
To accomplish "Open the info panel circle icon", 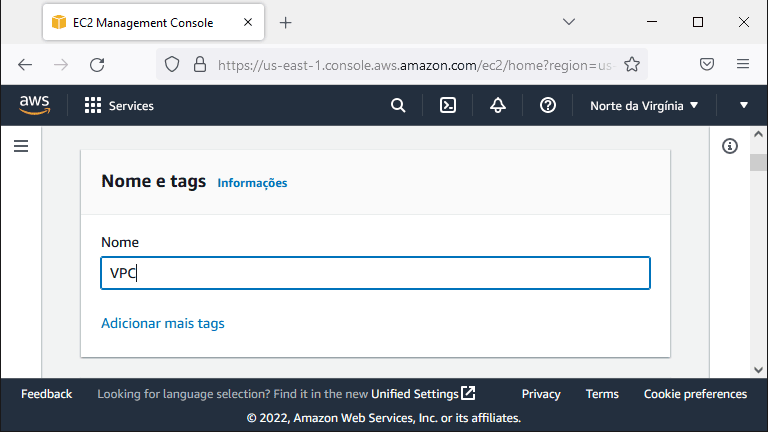I will pyautogui.click(x=729, y=146).
